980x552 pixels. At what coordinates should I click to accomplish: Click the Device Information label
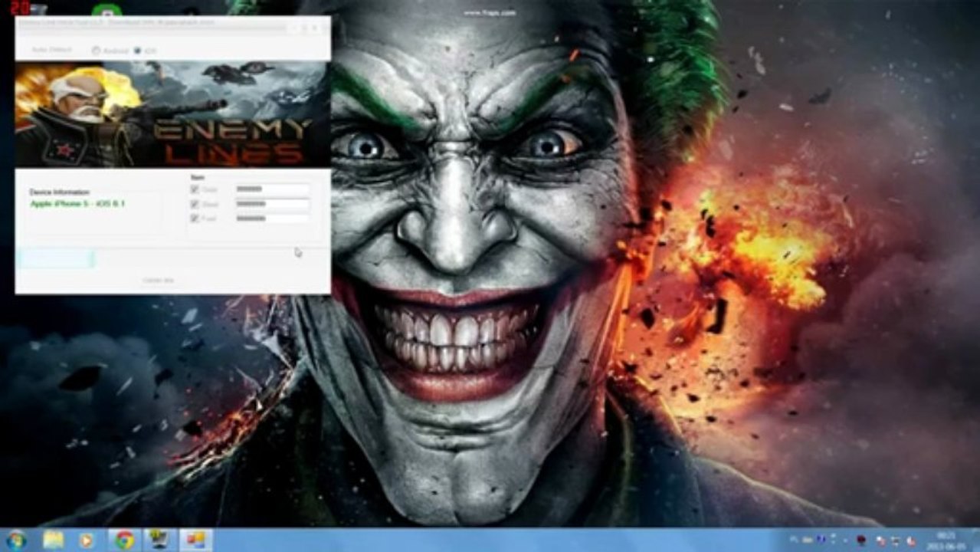pyautogui.click(x=59, y=192)
